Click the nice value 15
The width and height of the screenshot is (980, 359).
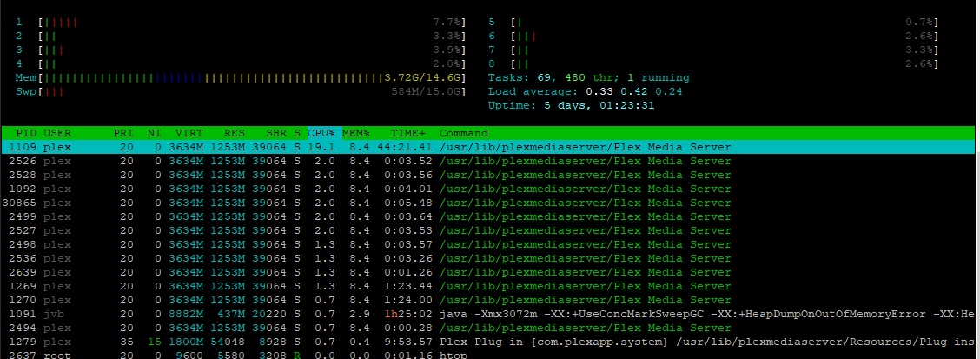click(155, 342)
